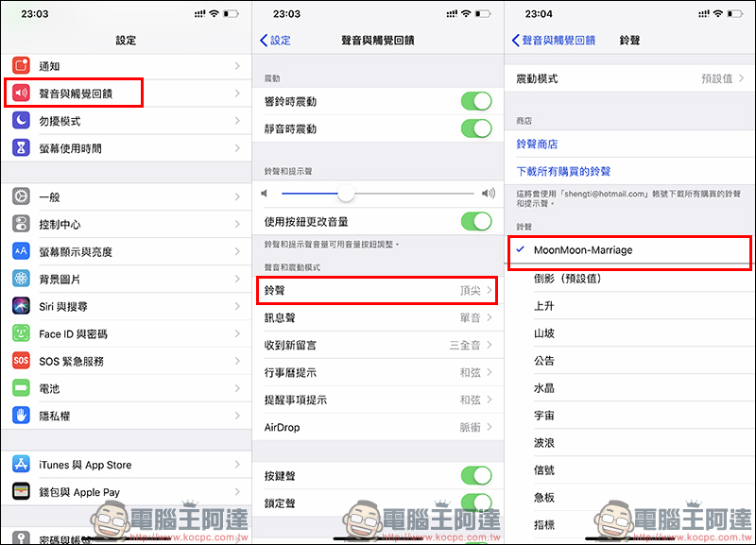Image resolution: width=756 pixels, height=545 pixels.
Task: Select the 上升 ringtone
Action: pyautogui.click(x=544, y=307)
